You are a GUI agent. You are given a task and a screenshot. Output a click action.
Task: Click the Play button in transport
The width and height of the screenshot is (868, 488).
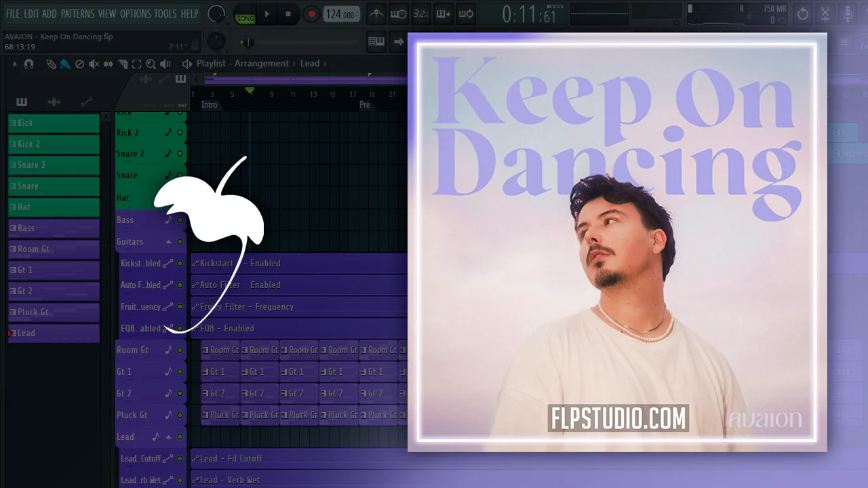point(267,14)
